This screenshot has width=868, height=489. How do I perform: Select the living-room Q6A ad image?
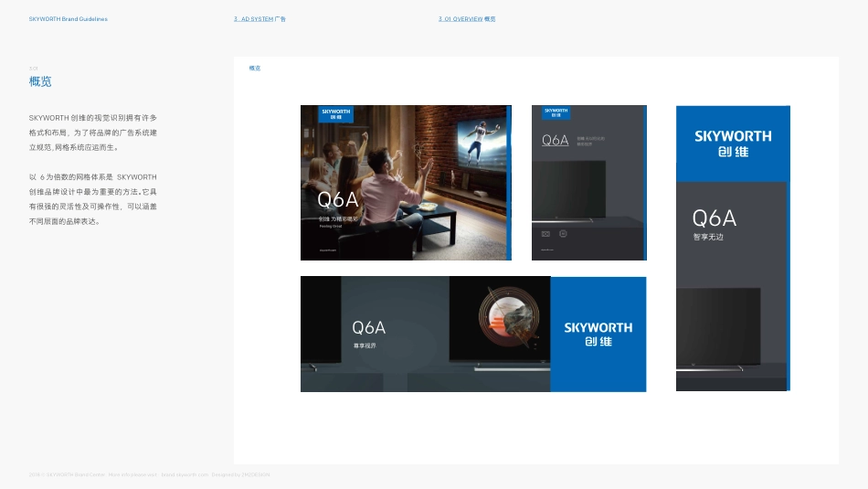(x=405, y=183)
